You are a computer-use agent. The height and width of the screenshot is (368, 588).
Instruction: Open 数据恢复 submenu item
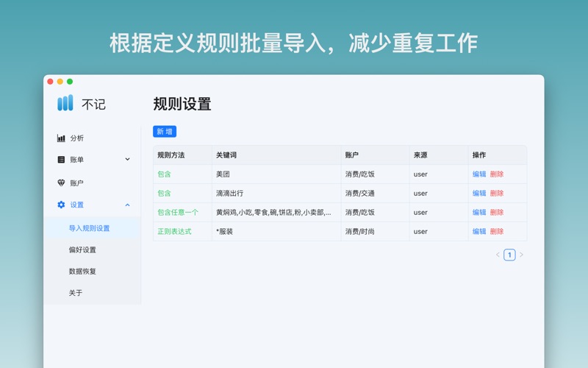pos(82,271)
